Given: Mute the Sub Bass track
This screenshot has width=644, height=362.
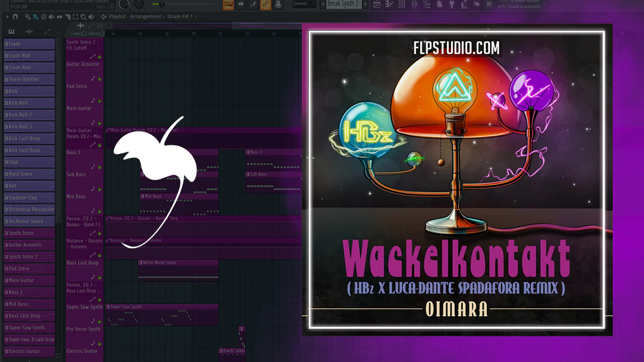Looking at the screenshot, I should [100, 190].
